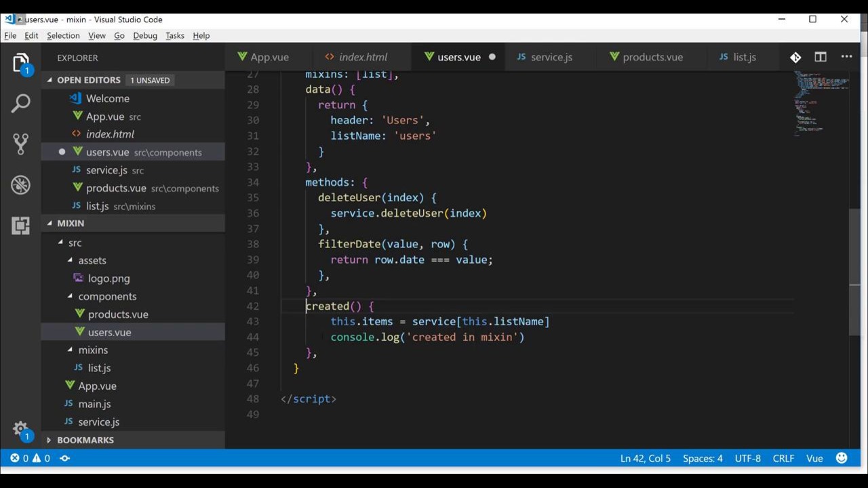This screenshot has width=868, height=488.
Task: Open the Extensions view icon
Action: tap(20, 225)
